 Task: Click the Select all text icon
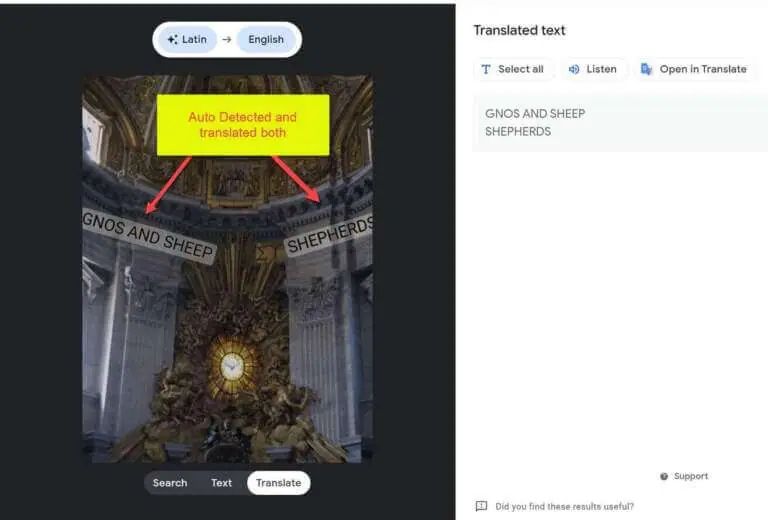click(x=486, y=70)
